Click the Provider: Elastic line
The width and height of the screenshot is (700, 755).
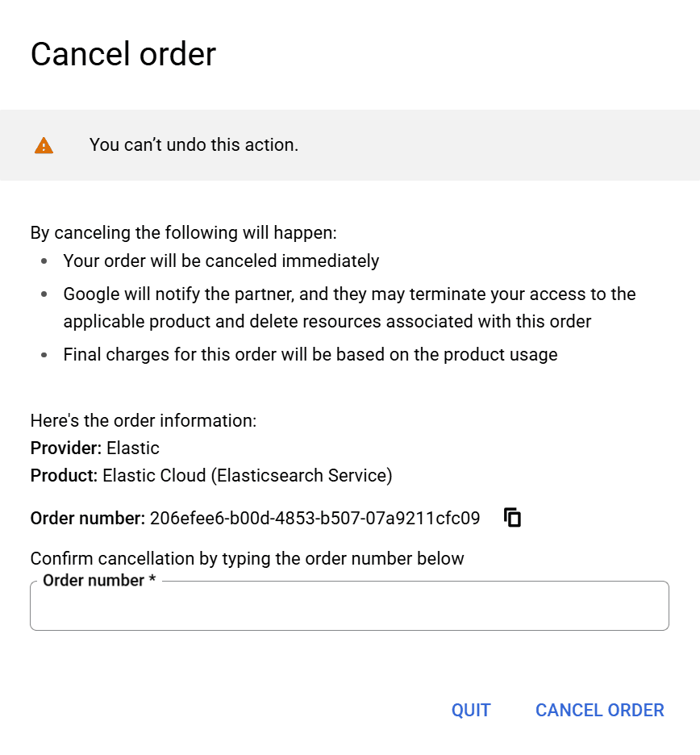[94, 448]
